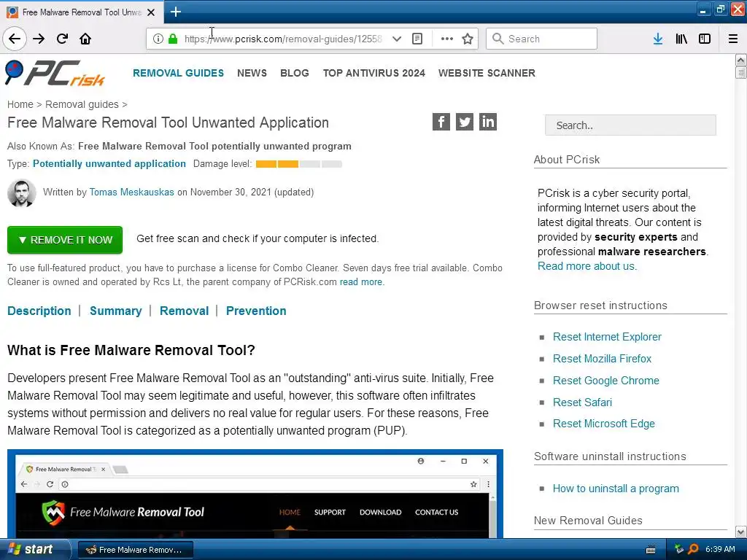The height and width of the screenshot is (560, 747).
Task: Jump to Removal section link
Action: pyautogui.click(x=184, y=311)
